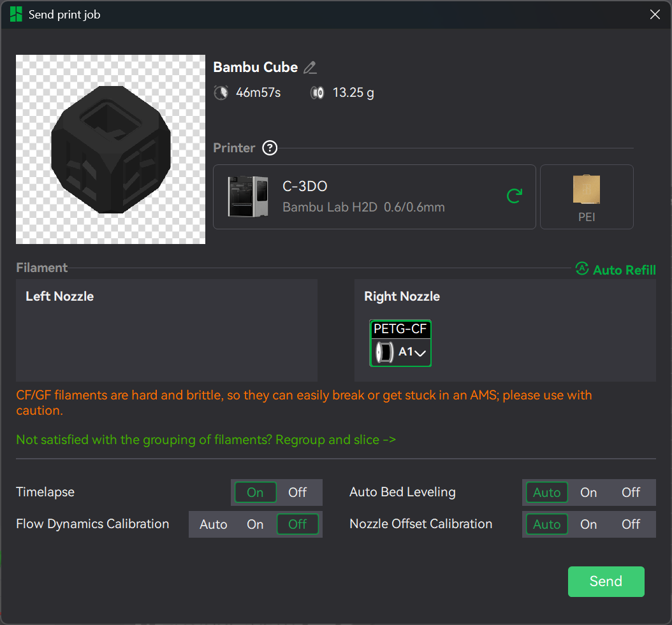The height and width of the screenshot is (625, 672).
Task: Click the printer help question mark icon
Action: [270, 148]
